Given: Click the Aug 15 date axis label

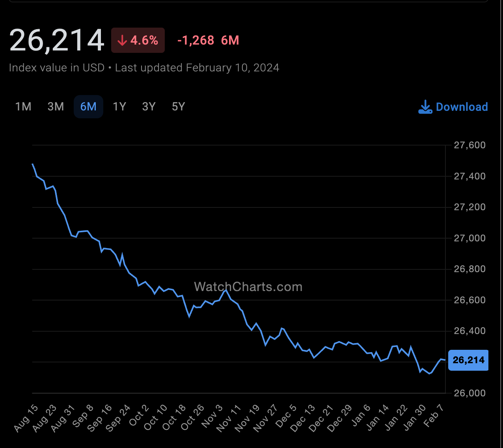Looking at the screenshot, I should [26, 418].
